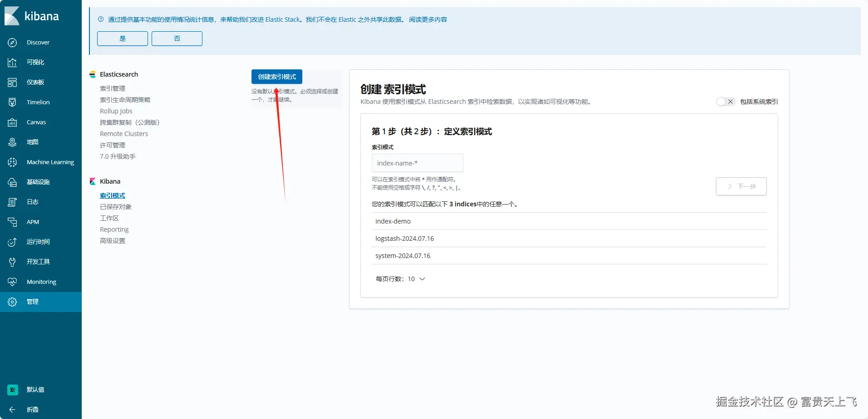Click the Elasticsearch section logo icon
The height and width of the screenshot is (419, 868).
93,74
